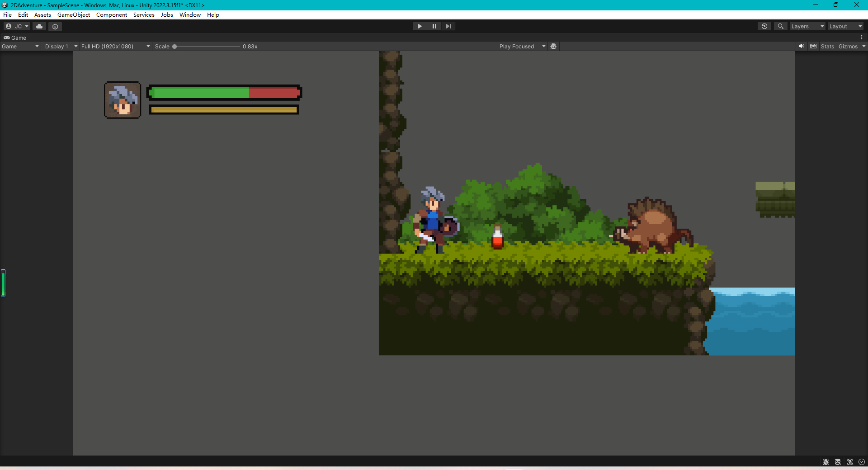Expand the Layers dropdown
The height and width of the screenshot is (470, 868).
(x=807, y=26)
